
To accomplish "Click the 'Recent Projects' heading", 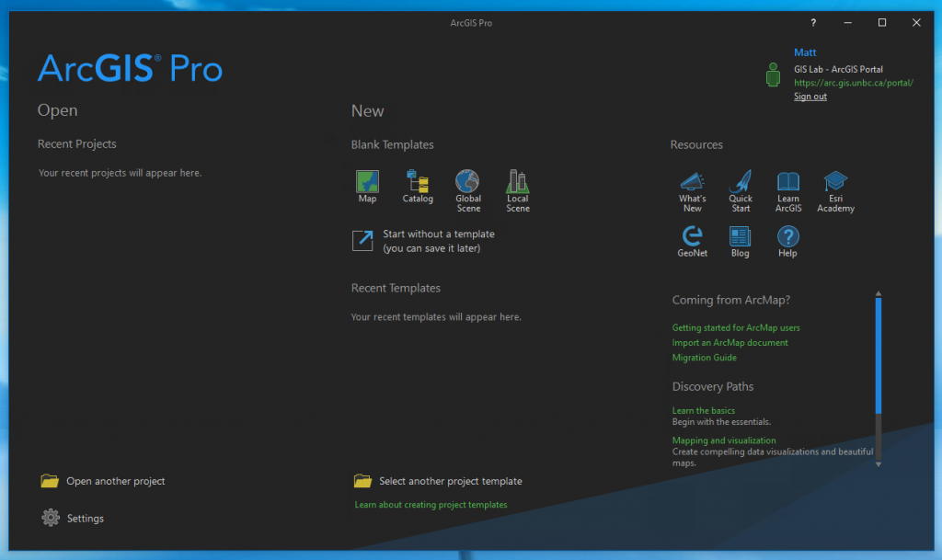I will (77, 144).
